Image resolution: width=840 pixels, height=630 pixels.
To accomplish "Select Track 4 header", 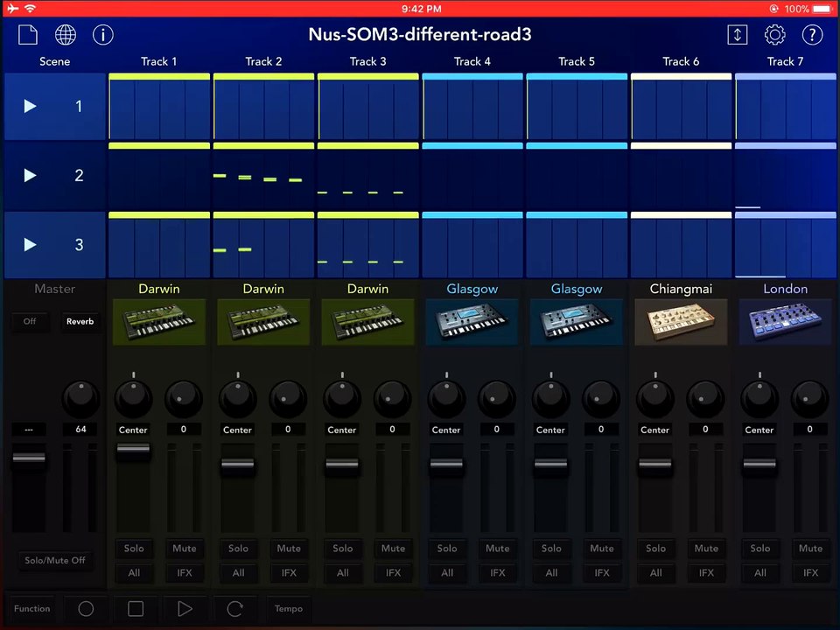I will pyautogui.click(x=472, y=61).
